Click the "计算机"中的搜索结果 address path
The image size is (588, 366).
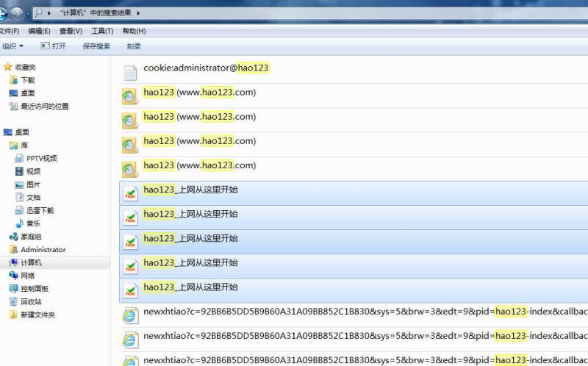click(96, 13)
